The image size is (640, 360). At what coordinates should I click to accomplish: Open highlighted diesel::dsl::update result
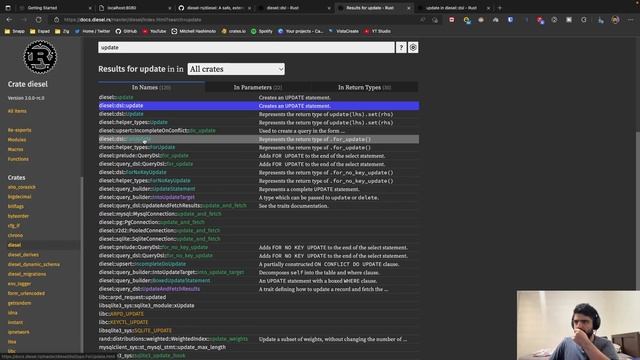(258, 106)
